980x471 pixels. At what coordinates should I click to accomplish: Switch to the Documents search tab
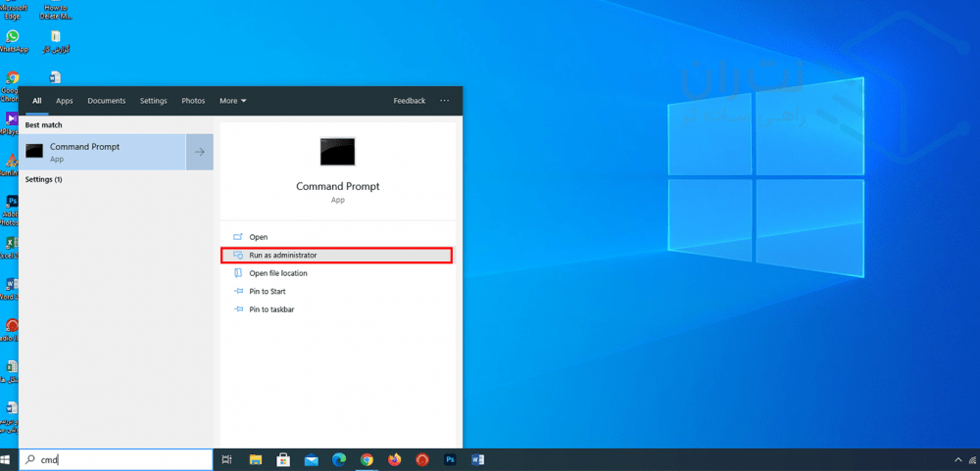[107, 101]
